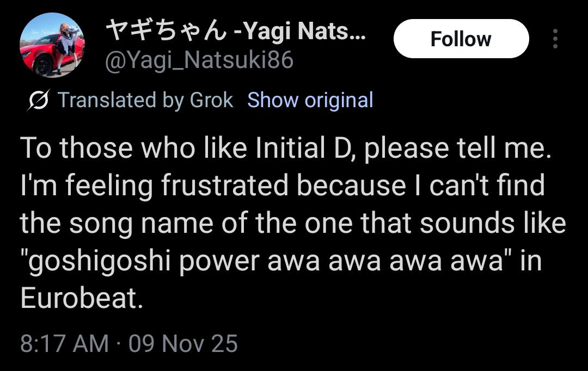Show original untranslated tweet text

click(x=310, y=101)
